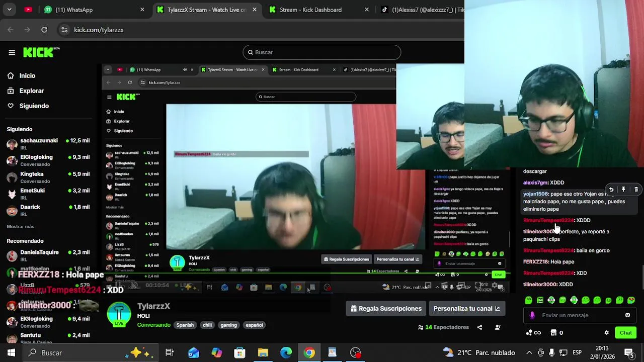
Task: Expand the system tray hidden icons chevron
Action: click(x=529, y=352)
